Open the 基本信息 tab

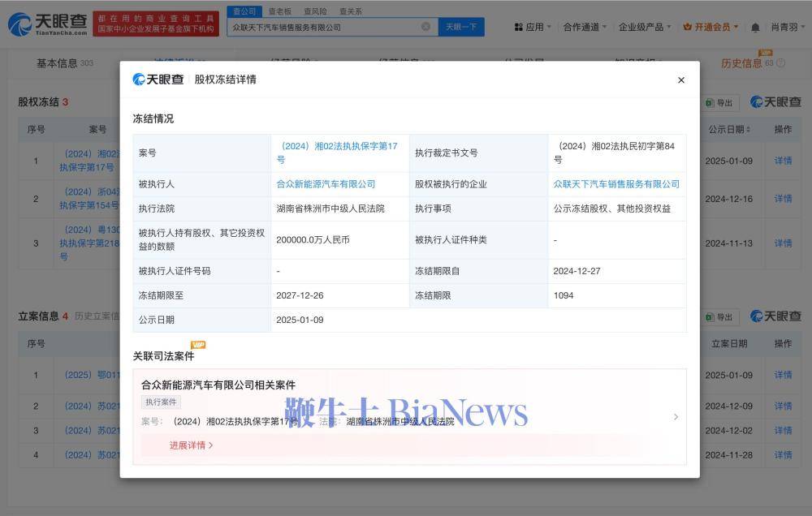64,63
